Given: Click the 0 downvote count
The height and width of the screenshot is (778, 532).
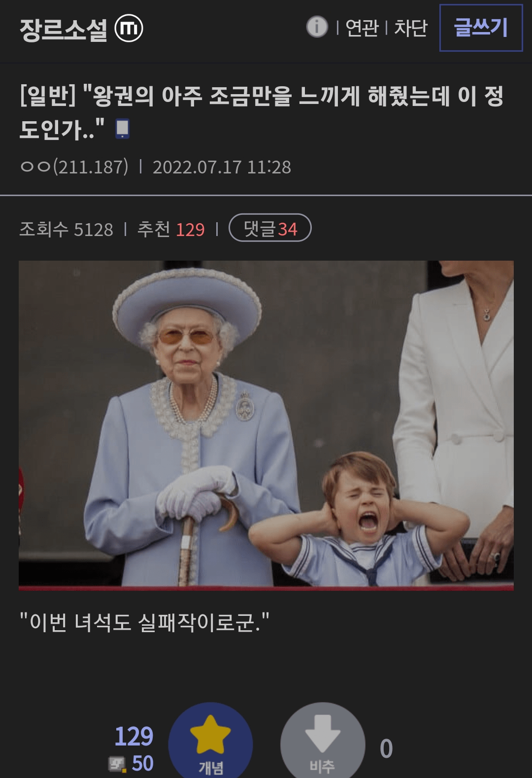Looking at the screenshot, I should 386,748.
